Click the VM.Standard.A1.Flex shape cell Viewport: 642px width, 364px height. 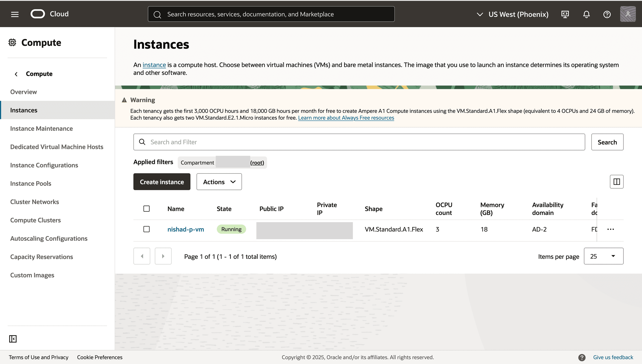(394, 229)
